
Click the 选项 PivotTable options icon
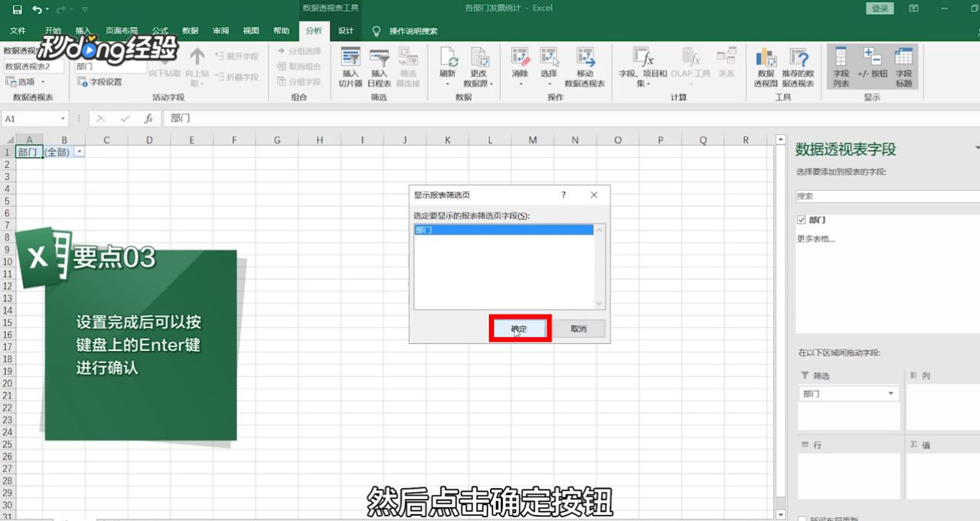point(11,81)
